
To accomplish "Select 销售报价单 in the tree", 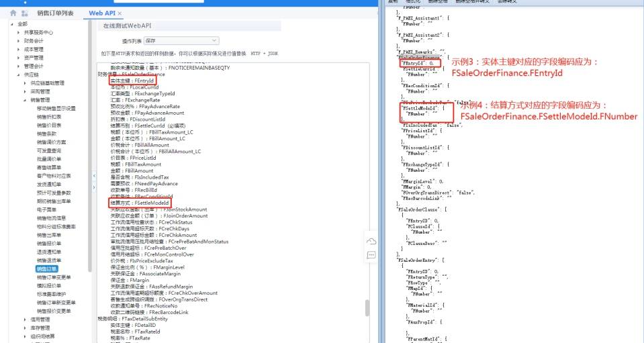I will coord(49,243).
